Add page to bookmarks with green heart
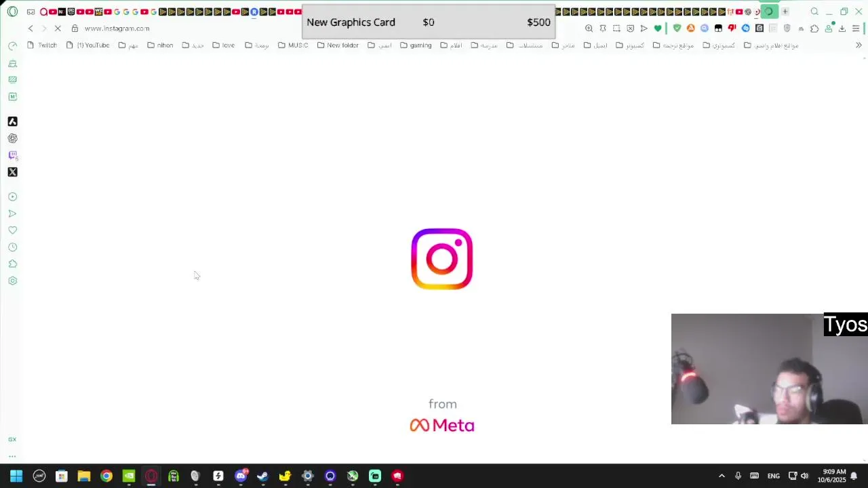 click(658, 28)
